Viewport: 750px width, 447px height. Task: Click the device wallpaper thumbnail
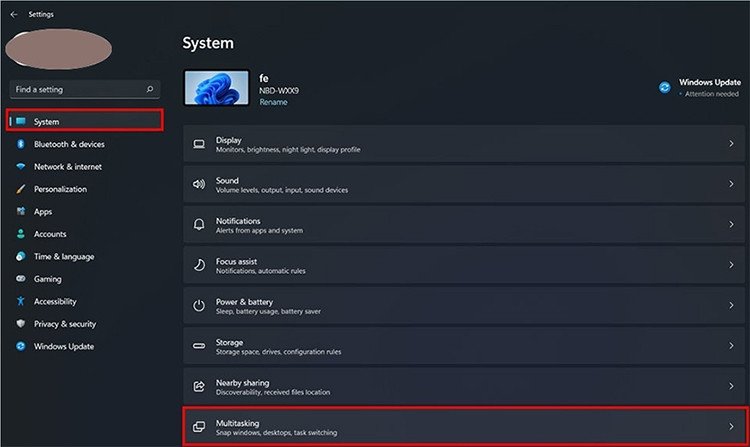pos(217,87)
